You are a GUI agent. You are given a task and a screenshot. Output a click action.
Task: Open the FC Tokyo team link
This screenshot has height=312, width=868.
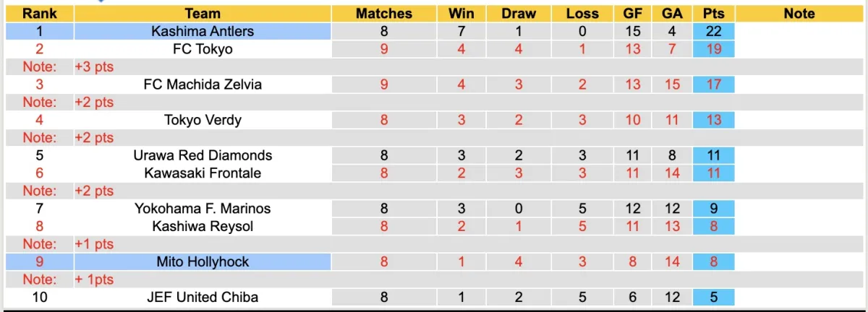203,49
